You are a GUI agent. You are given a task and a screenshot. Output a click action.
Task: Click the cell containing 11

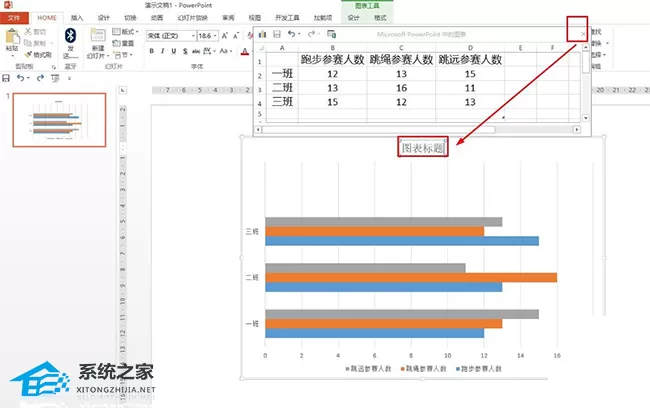pyautogui.click(x=470, y=88)
